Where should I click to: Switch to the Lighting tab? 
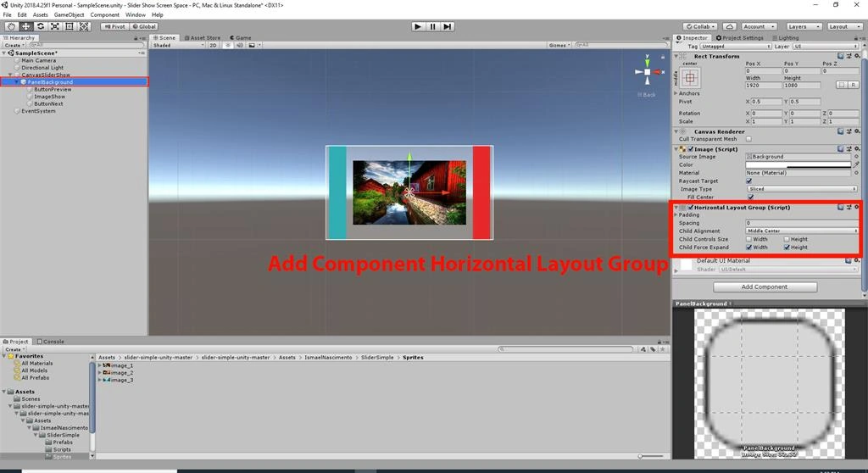[x=785, y=37]
